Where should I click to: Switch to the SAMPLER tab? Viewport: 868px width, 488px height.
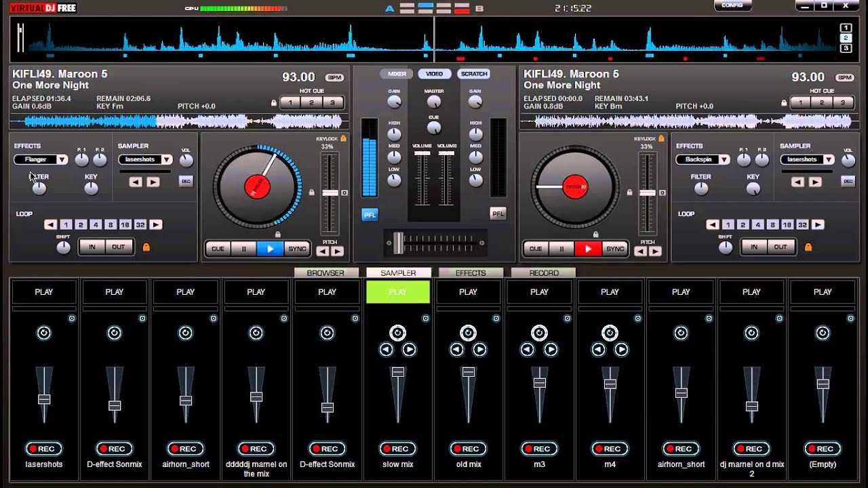point(398,273)
